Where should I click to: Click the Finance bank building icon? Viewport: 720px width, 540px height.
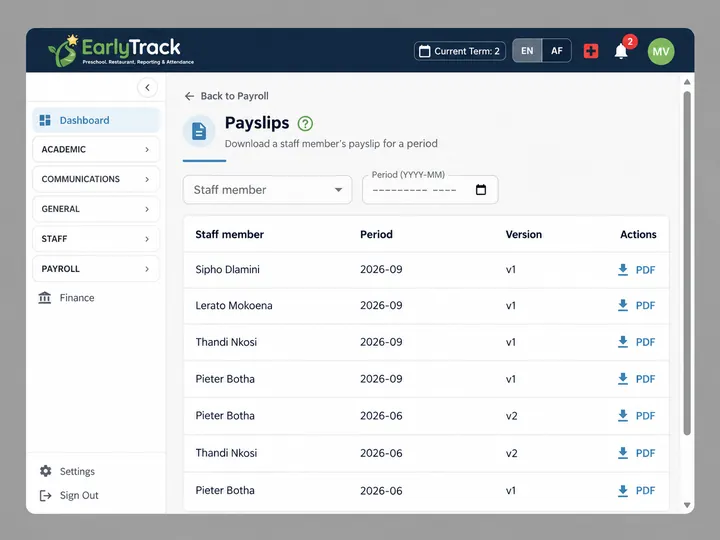pos(45,298)
